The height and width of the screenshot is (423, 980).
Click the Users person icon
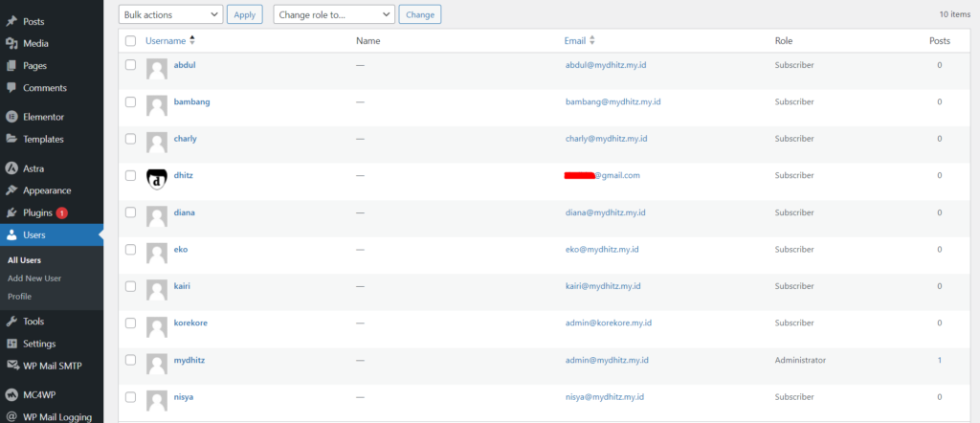(x=11, y=234)
